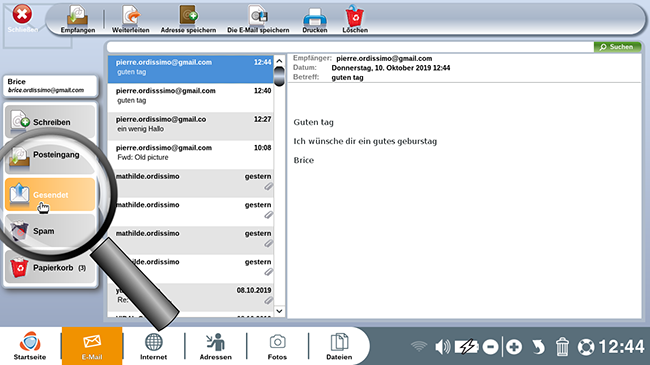Click the Brice account card
Viewport: 650px width, 365px height.
point(50,86)
